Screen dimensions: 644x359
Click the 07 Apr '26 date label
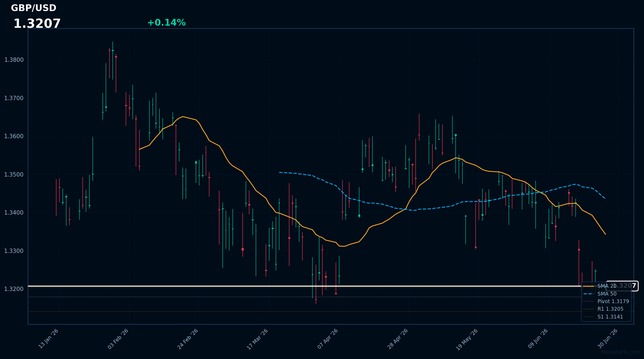click(328, 339)
